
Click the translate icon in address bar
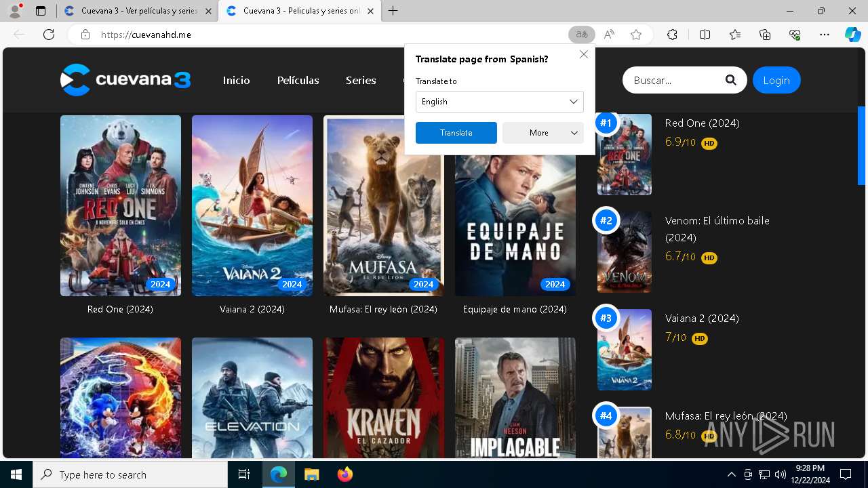click(x=581, y=35)
